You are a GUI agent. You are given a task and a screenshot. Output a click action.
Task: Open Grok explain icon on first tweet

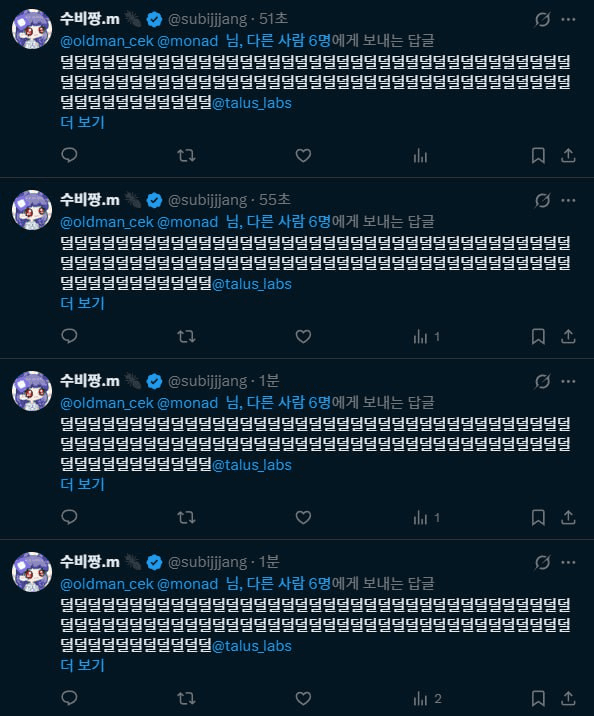[x=542, y=19]
